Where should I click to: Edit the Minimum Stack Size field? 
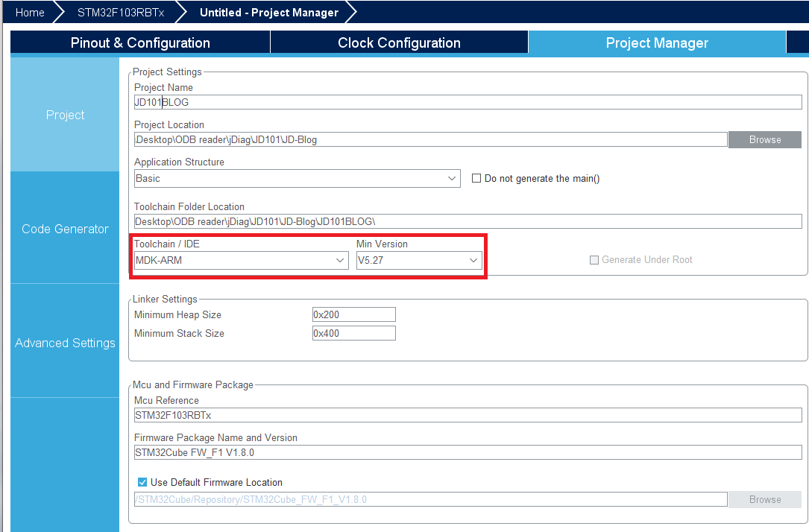pos(353,333)
